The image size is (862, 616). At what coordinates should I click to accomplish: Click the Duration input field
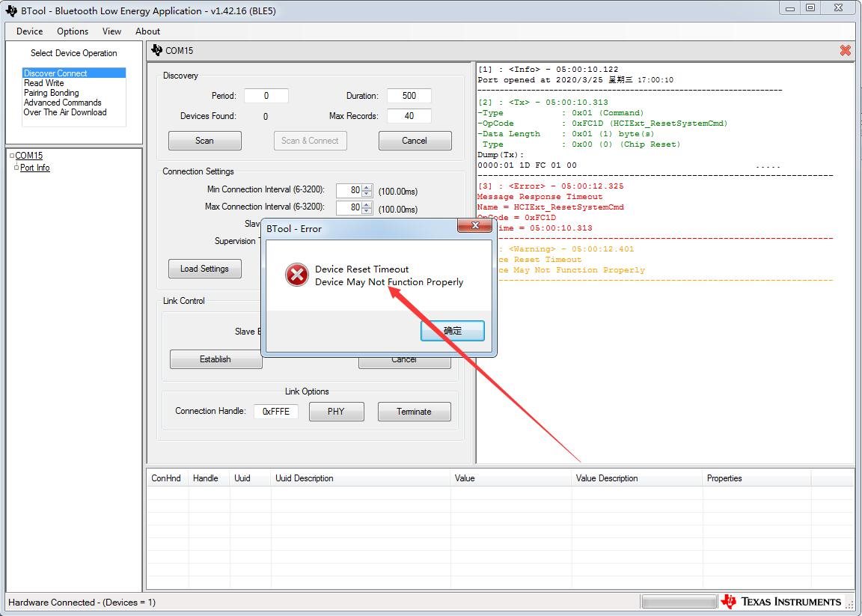coord(409,96)
